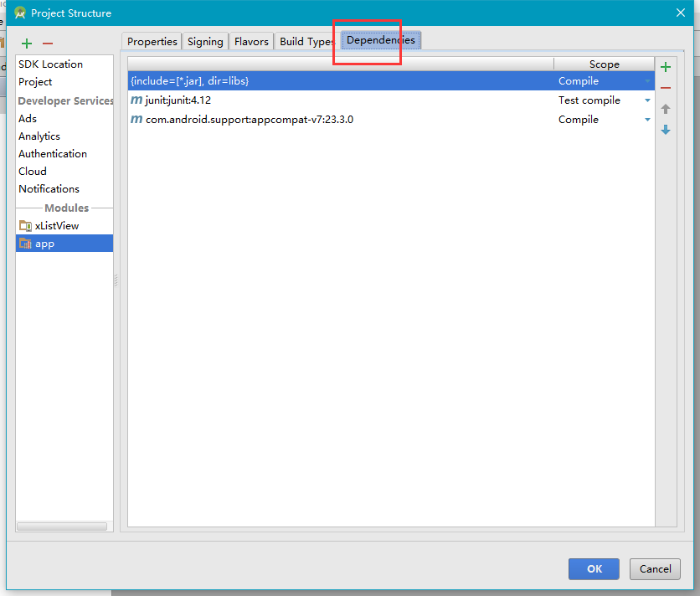This screenshot has width=700, height=596.
Task: Switch to the Properties tab
Action: coord(152,42)
